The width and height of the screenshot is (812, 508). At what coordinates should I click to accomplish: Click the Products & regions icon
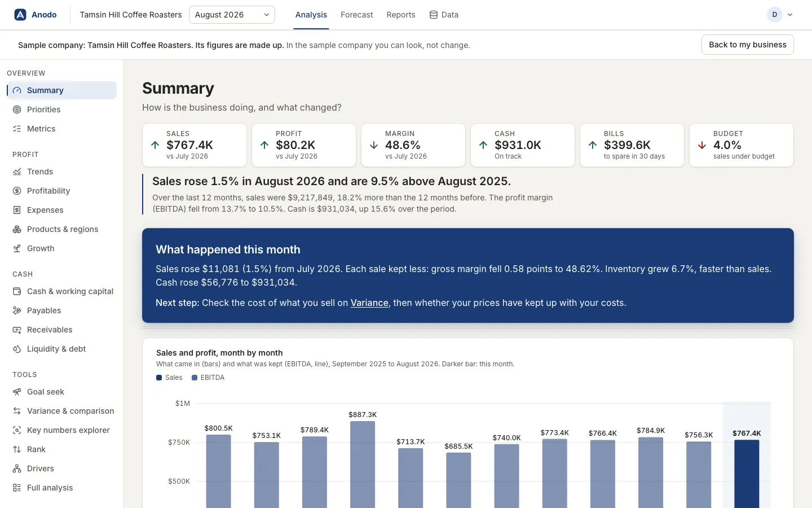[17, 229]
